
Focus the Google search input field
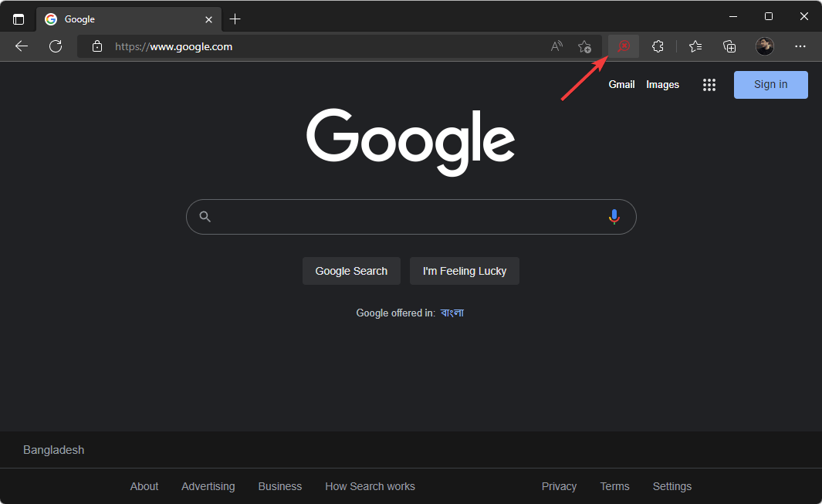coord(411,217)
